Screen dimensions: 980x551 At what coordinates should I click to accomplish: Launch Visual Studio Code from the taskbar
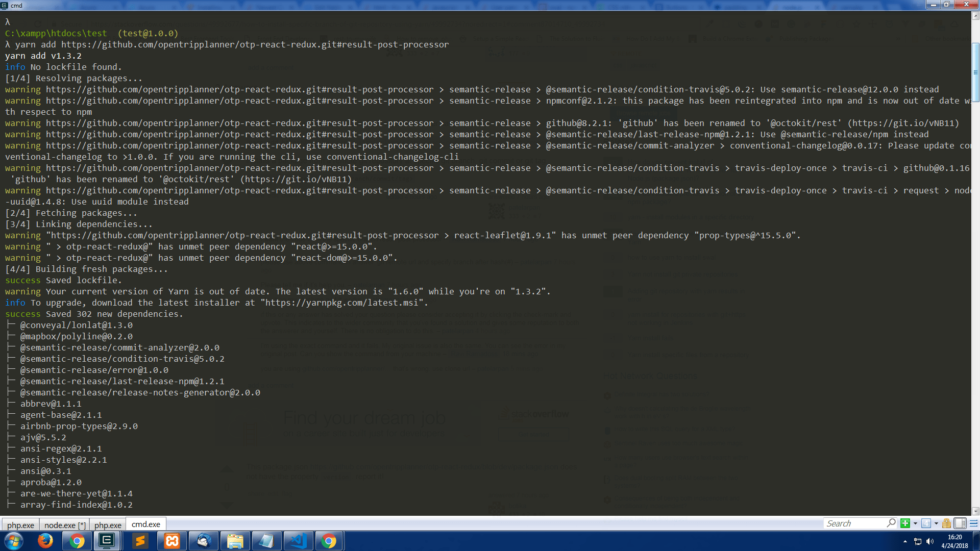[x=298, y=541]
